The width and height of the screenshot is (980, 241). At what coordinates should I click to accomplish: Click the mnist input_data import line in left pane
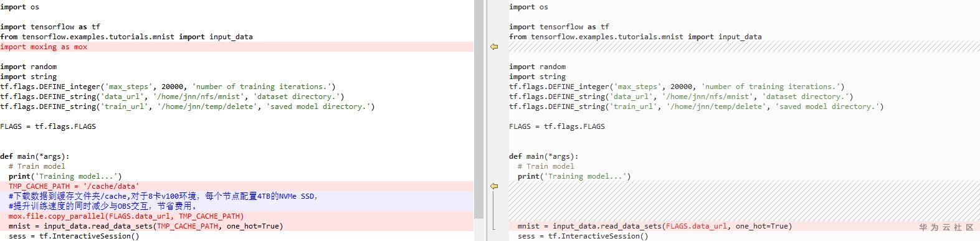126,37
